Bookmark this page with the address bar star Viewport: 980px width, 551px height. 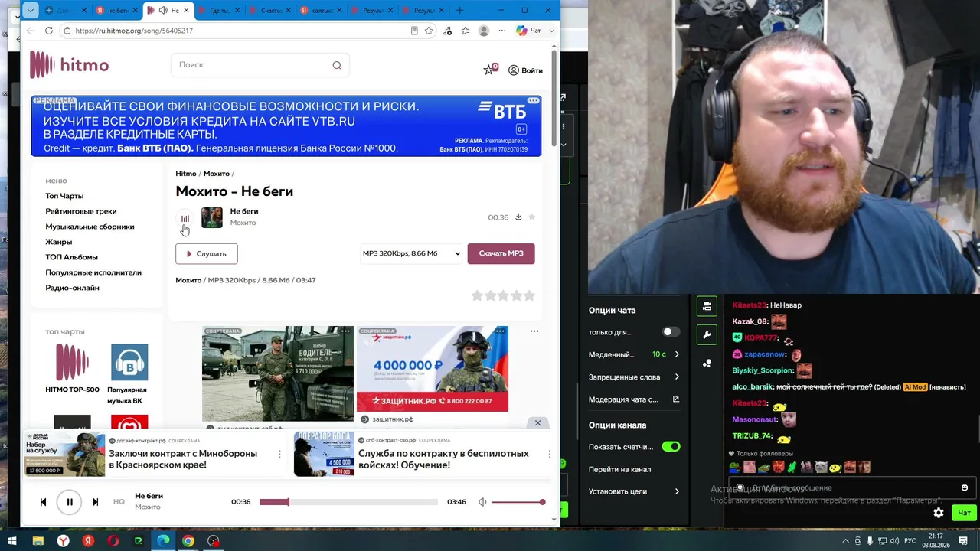click(x=429, y=31)
